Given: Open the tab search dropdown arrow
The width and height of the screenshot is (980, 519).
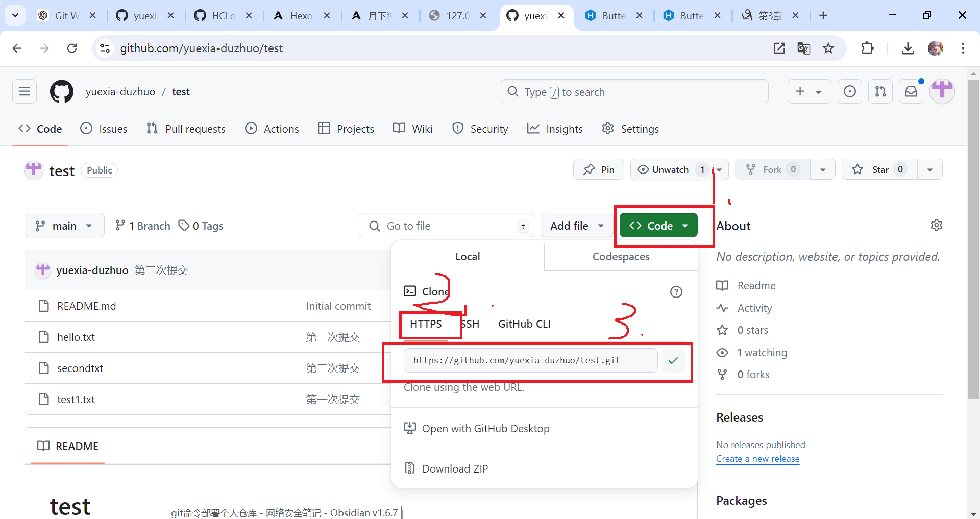Looking at the screenshot, I should [x=15, y=15].
